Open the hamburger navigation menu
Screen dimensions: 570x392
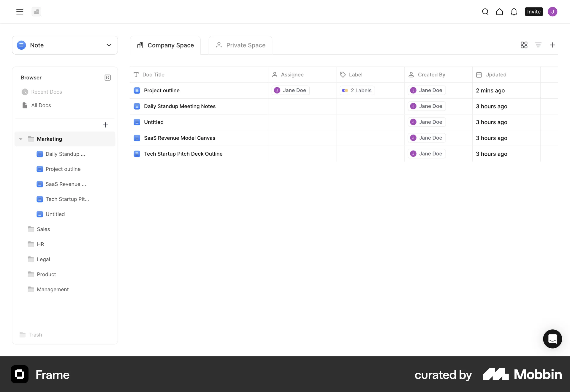click(x=20, y=12)
